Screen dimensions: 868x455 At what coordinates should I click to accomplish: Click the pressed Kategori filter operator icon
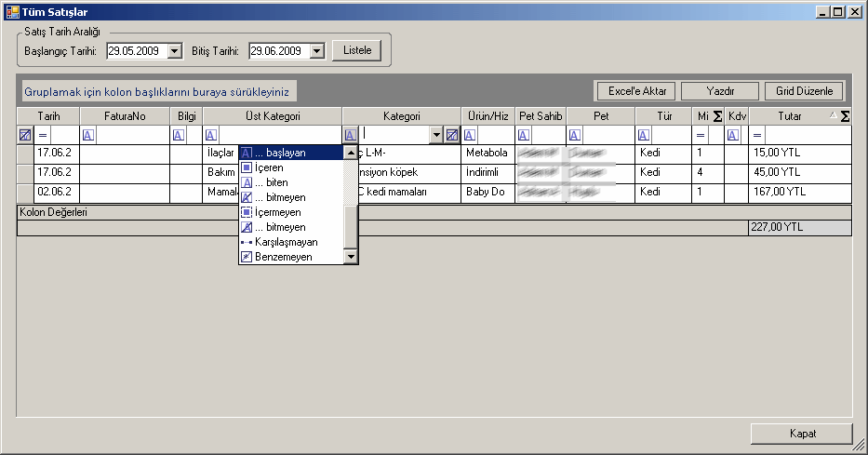tap(351, 135)
